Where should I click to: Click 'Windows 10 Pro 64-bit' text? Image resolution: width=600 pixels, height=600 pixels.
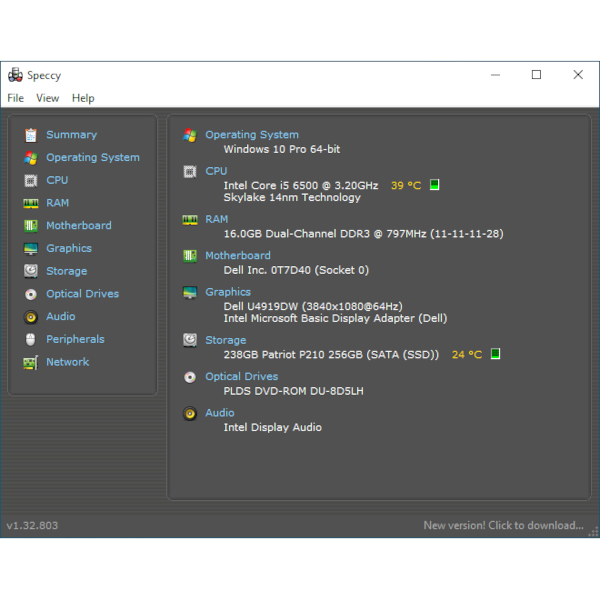[x=282, y=149]
